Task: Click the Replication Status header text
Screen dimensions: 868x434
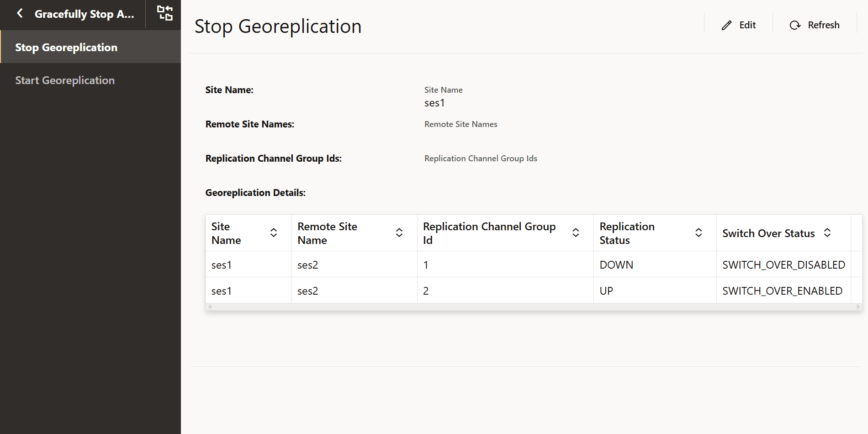Action: click(627, 233)
